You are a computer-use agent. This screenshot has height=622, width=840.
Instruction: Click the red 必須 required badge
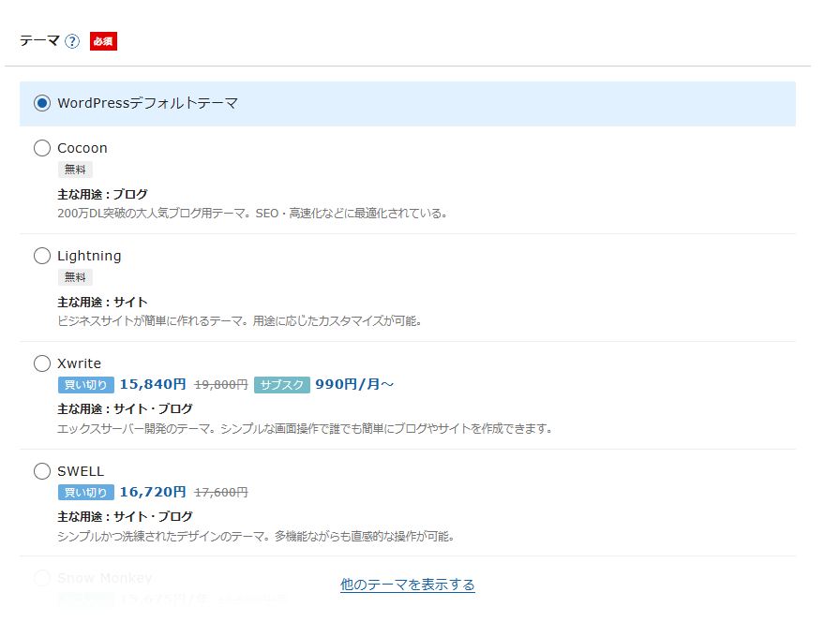click(103, 41)
